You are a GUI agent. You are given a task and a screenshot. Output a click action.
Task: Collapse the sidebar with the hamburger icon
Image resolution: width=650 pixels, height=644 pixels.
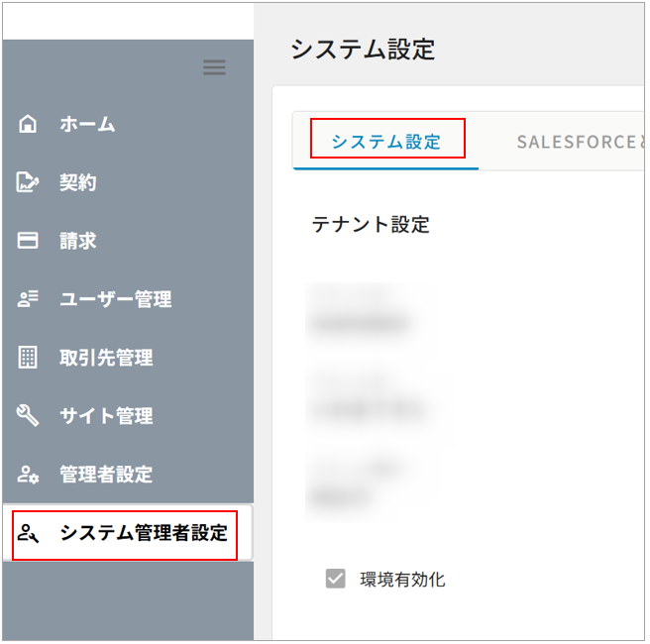pyautogui.click(x=214, y=68)
